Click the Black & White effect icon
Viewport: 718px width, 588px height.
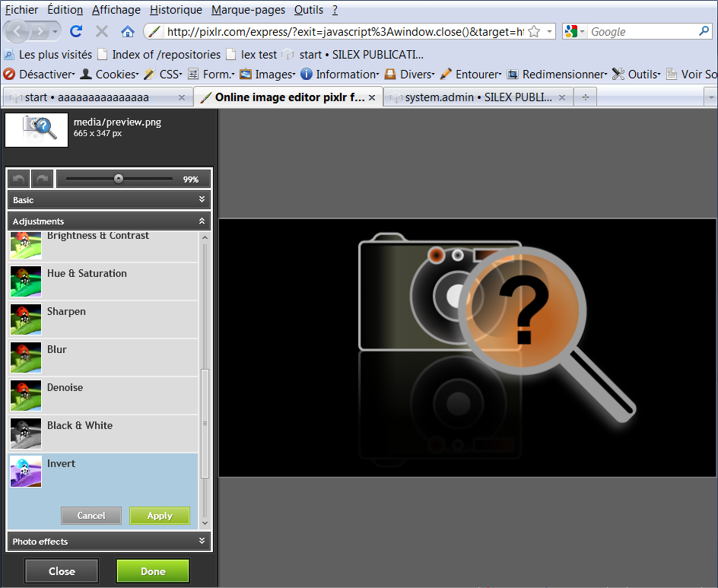[x=26, y=434]
